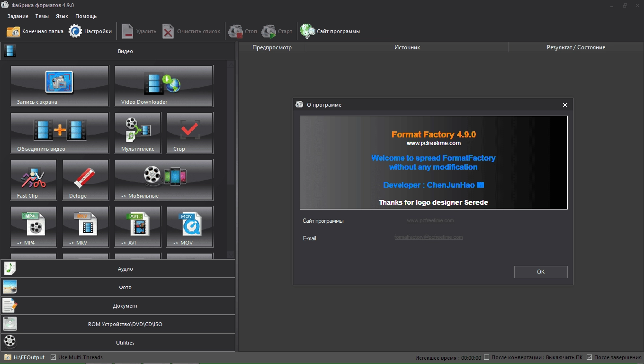Open the Themes menu (Темы)

(42, 16)
